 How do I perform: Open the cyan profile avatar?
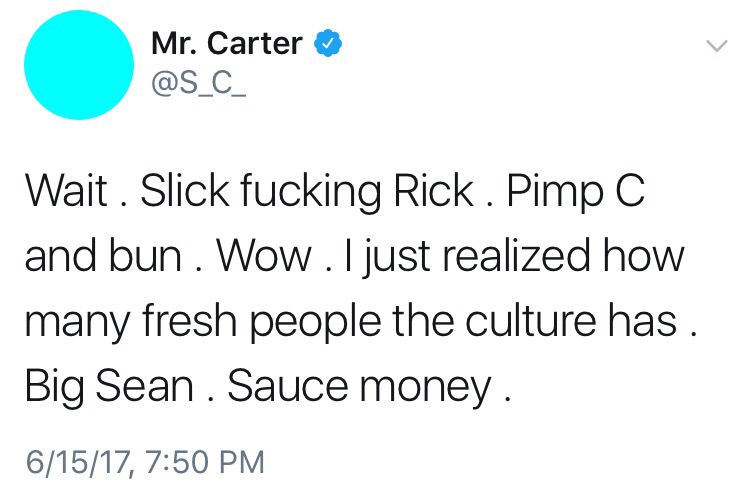tap(79, 65)
